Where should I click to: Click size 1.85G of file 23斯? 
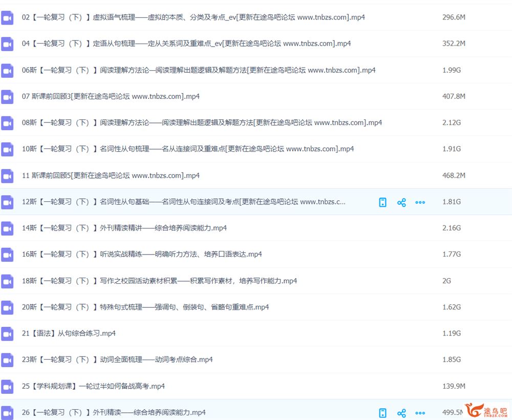point(452,360)
